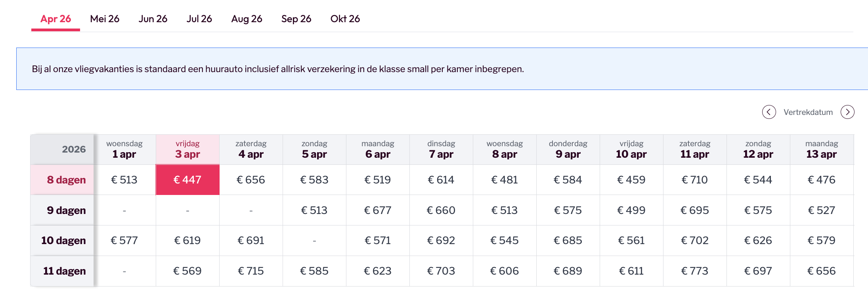Select the zondag 5 apr date header
Image resolution: width=868 pixels, height=298 pixels.
[x=314, y=149]
